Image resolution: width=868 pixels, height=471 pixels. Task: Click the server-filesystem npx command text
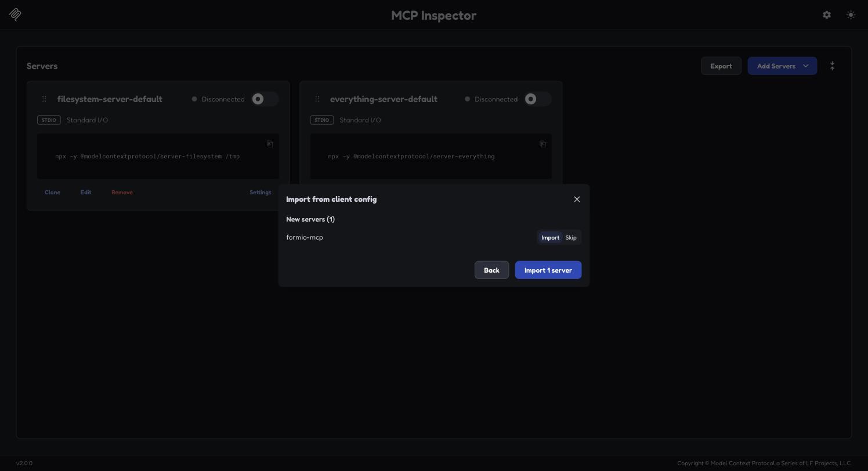coord(147,157)
